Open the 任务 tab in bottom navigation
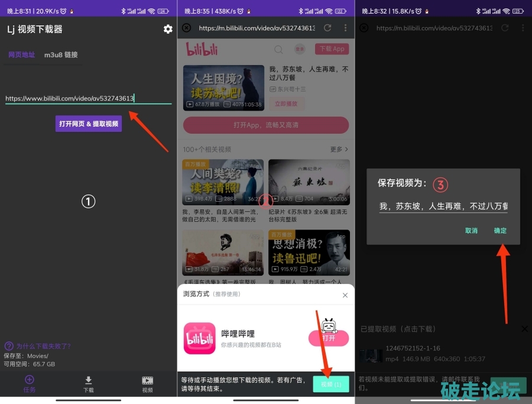The image size is (532, 404). click(29, 383)
